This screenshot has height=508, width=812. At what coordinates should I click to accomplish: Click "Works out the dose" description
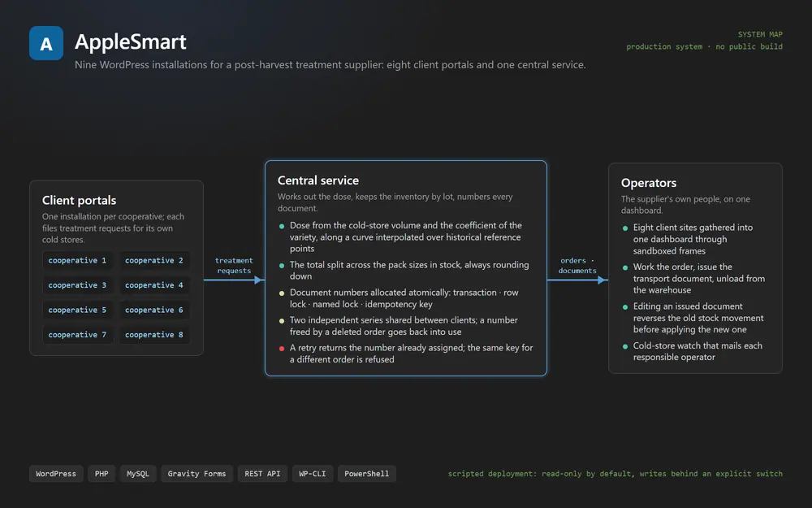tap(395, 202)
